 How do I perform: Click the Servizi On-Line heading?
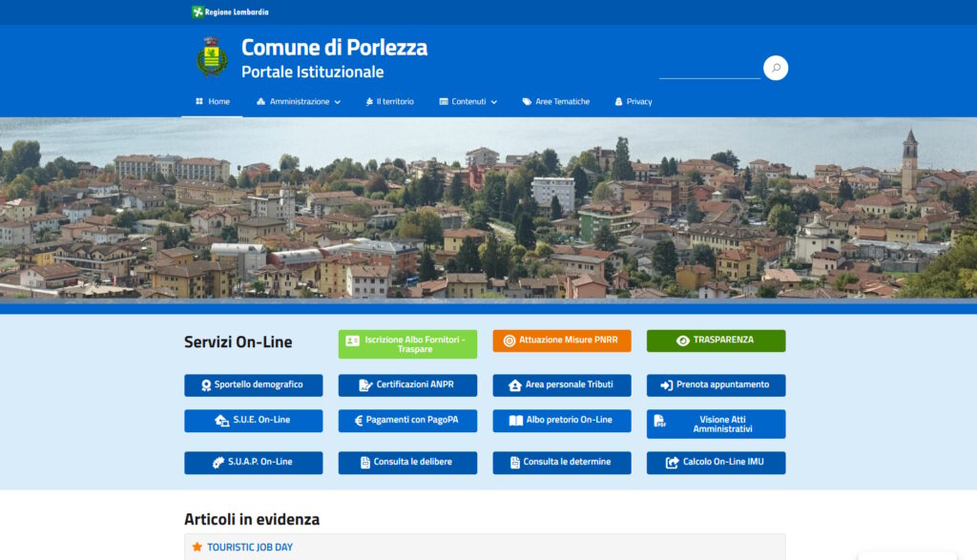coord(238,342)
